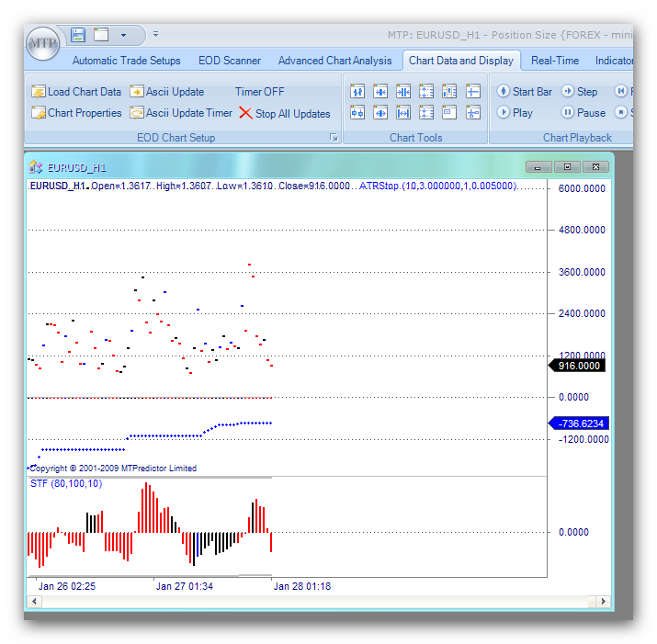Click the Save disk icon in quick access

78,35
